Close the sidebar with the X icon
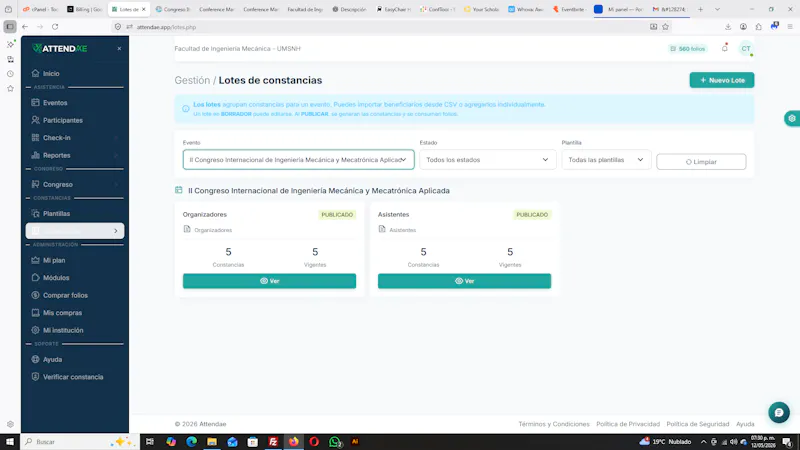The image size is (800, 450). pos(119,48)
